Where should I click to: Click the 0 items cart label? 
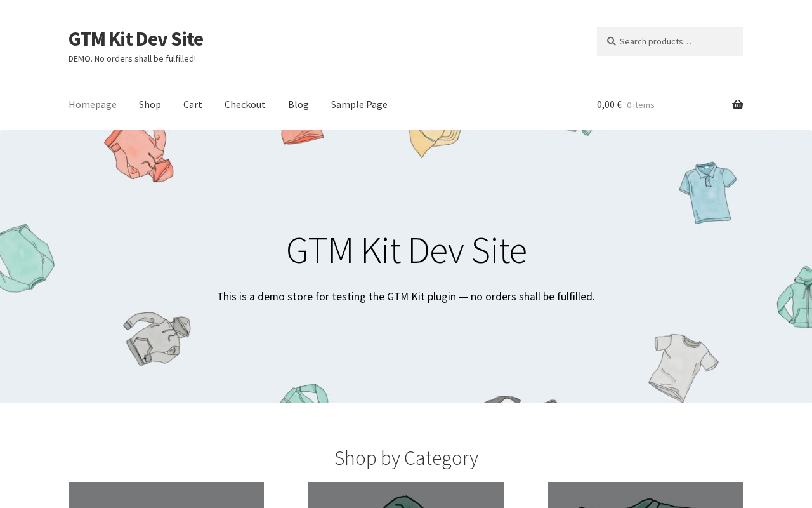pos(641,105)
